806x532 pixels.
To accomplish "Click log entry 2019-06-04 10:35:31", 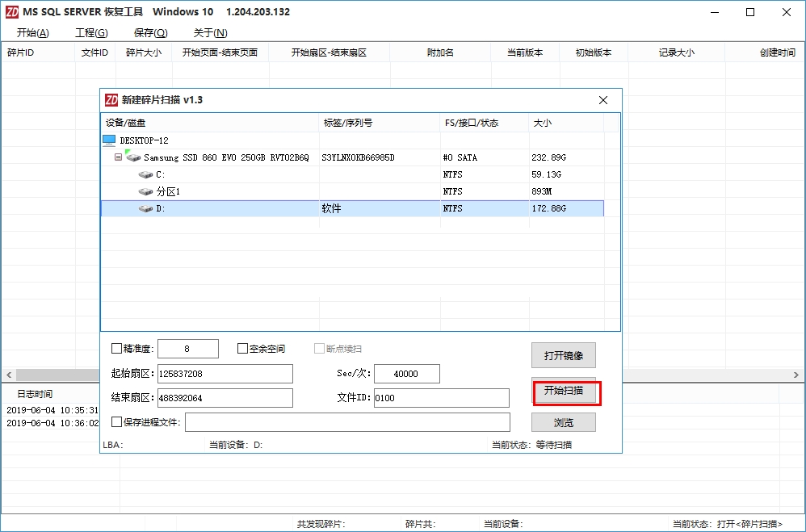I will click(52, 410).
